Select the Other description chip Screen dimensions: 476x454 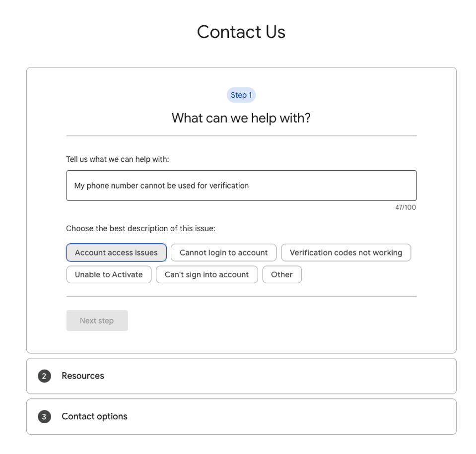coord(282,274)
